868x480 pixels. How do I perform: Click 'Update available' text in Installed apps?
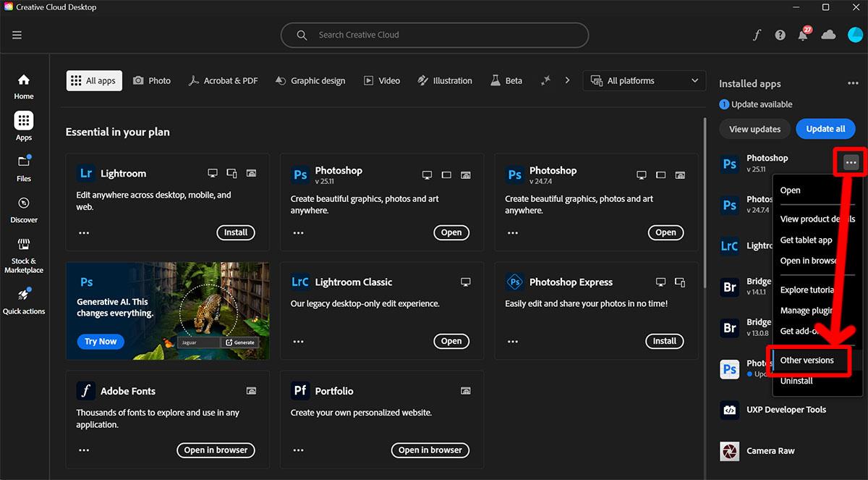coord(762,104)
